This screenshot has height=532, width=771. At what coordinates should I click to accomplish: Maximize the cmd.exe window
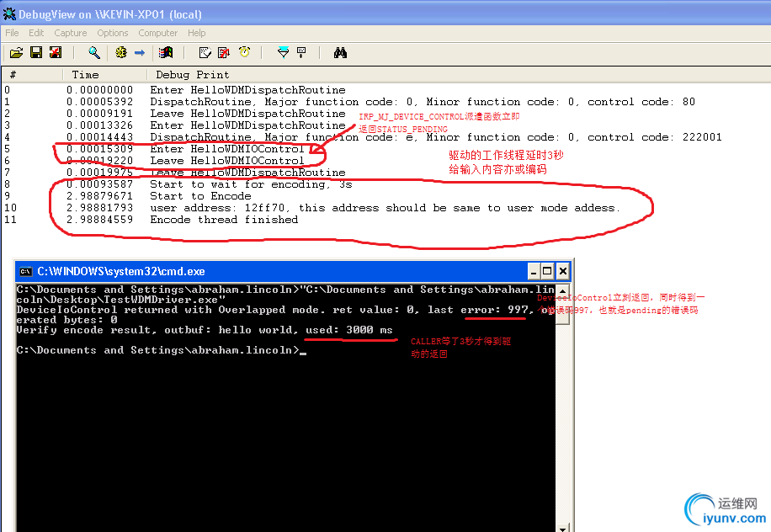(547, 271)
